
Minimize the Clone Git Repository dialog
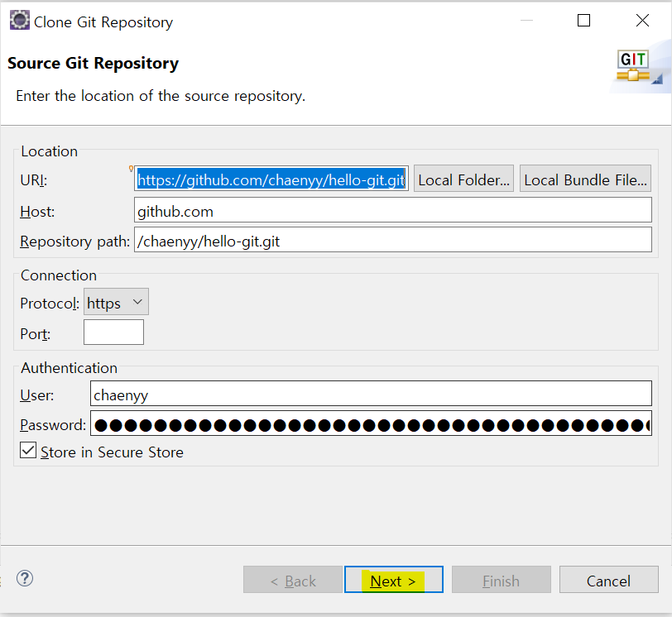pos(526,20)
